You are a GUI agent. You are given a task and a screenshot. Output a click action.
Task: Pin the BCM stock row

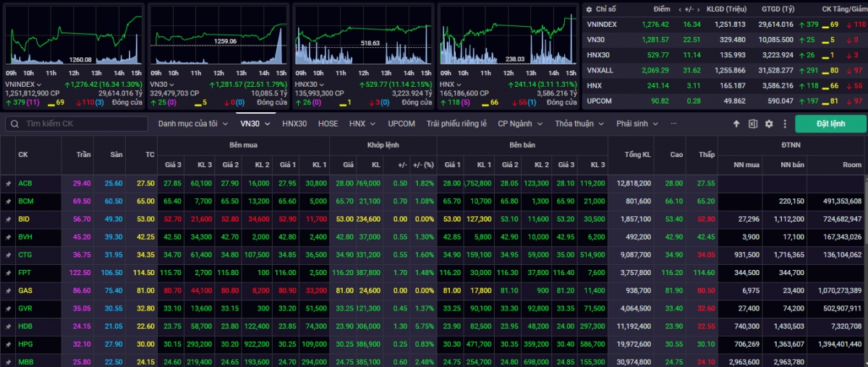(8, 201)
